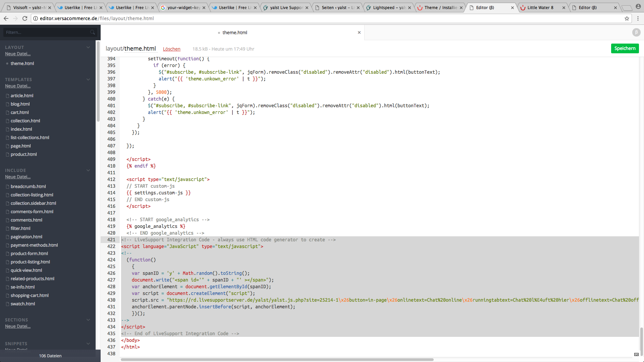Close the Little Water 8 tab
This screenshot has width=644, height=362.
pyautogui.click(x=563, y=8)
